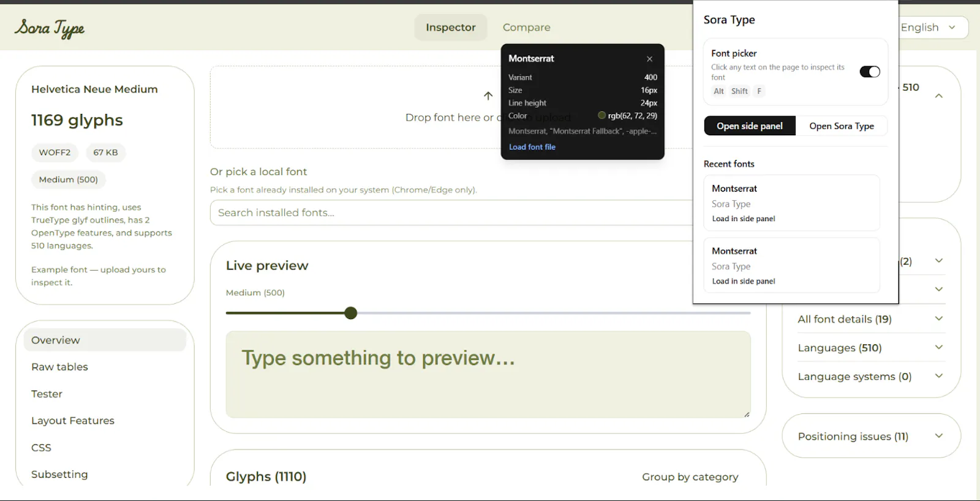The width and height of the screenshot is (980, 501).
Task: Open Raw tables in the sidebar
Action: [x=59, y=367]
